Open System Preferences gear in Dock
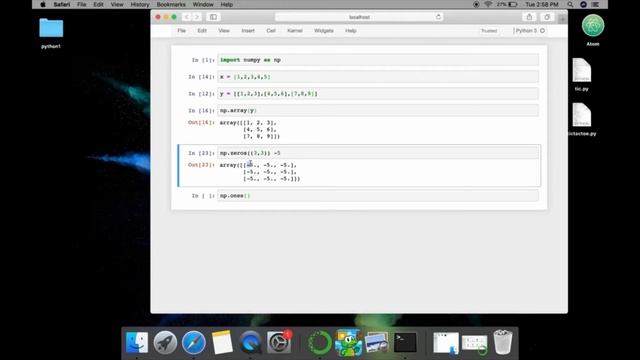The image size is (640, 360). [x=279, y=342]
